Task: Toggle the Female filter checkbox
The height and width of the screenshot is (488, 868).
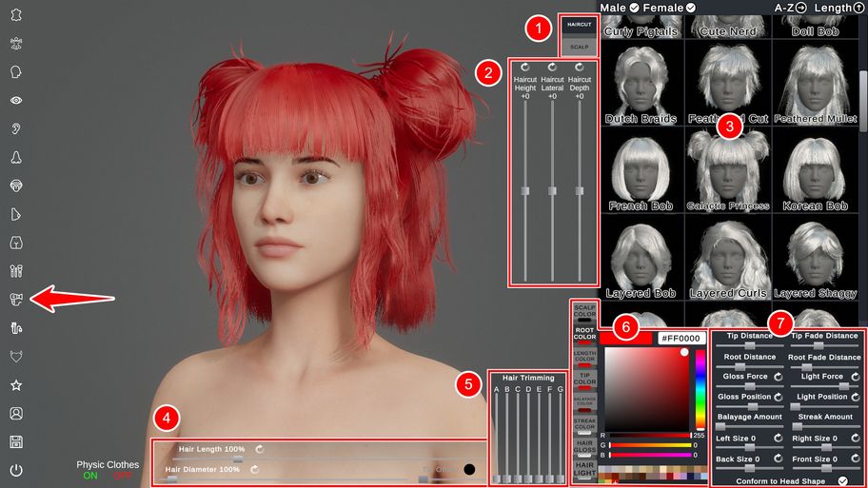Action: coord(691,8)
